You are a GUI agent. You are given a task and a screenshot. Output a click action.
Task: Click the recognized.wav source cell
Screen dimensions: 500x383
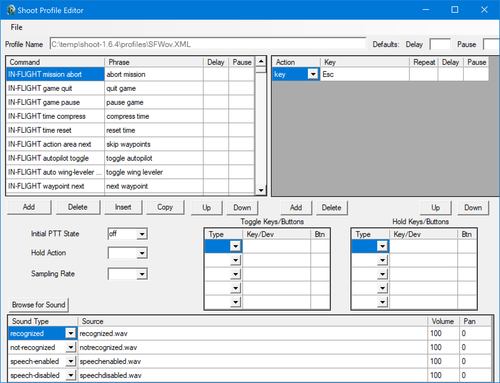click(253, 333)
